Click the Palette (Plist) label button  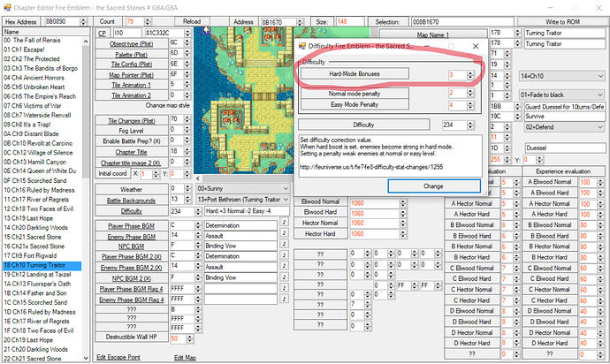[132, 55]
